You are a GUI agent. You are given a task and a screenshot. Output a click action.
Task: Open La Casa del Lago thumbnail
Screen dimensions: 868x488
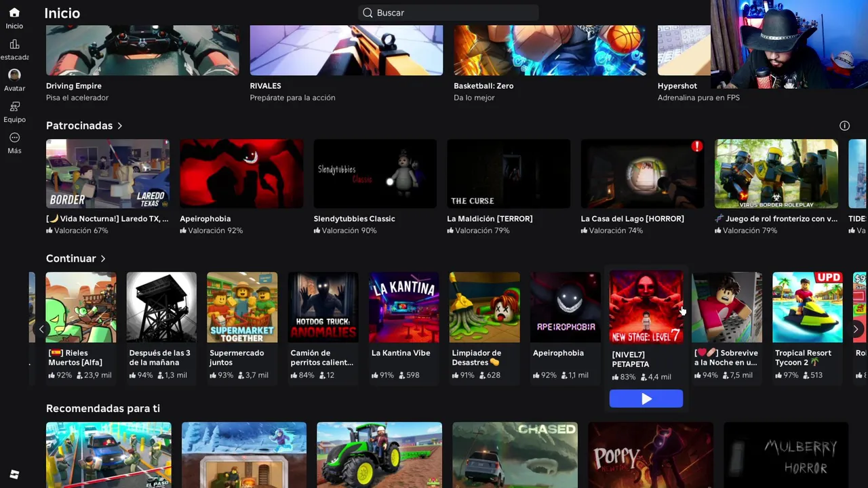click(642, 174)
